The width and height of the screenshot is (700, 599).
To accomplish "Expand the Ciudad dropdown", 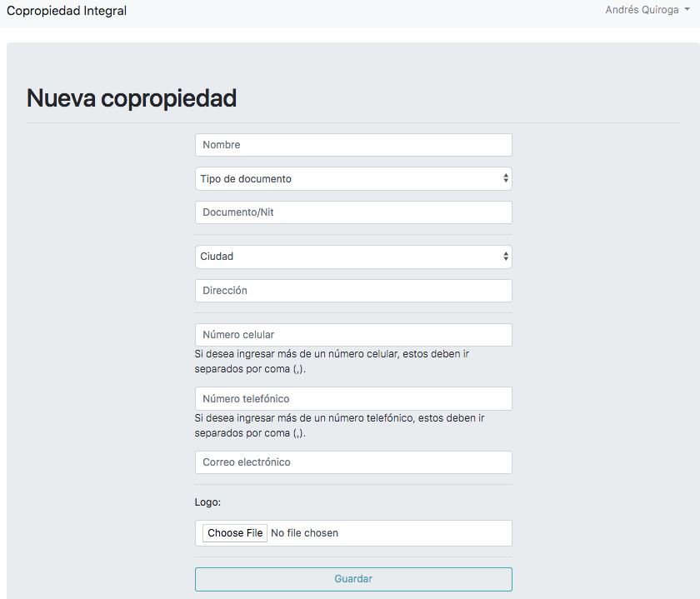I will coord(353,257).
